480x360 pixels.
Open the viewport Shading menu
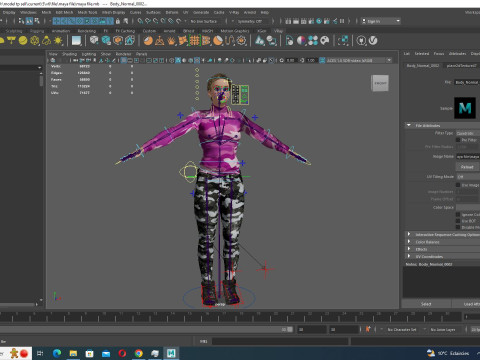coord(69,54)
